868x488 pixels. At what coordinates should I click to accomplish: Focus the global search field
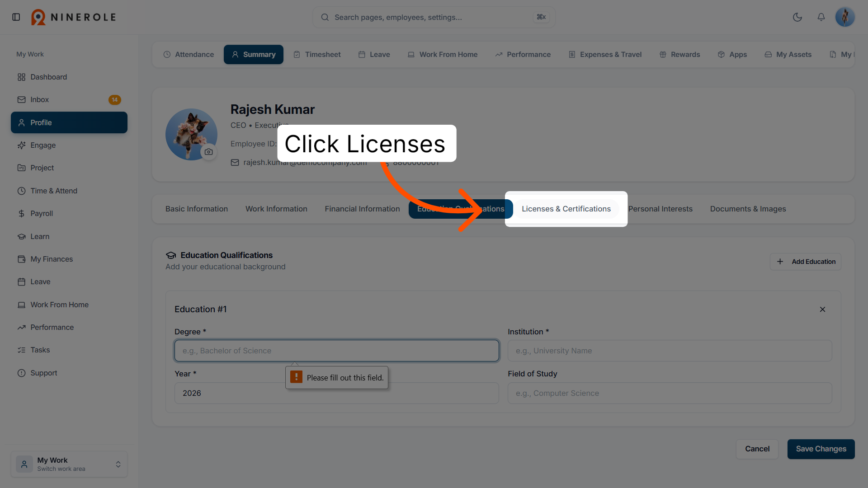pos(434,17)
